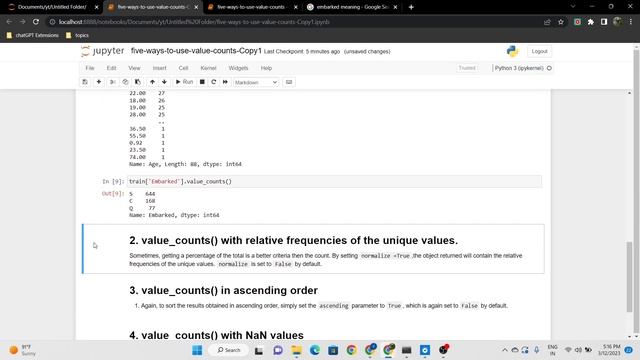Open the weather widget on the taskbar

(x=23, y=350)
